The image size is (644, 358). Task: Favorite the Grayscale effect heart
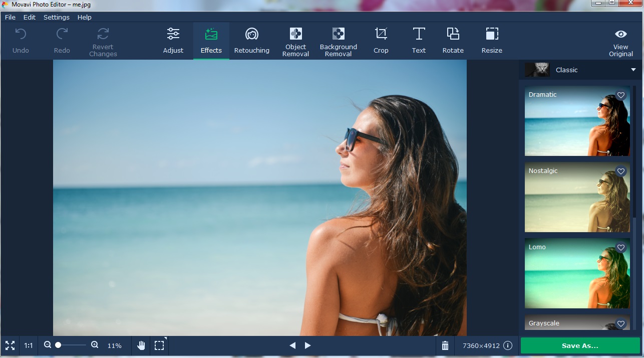621,324
